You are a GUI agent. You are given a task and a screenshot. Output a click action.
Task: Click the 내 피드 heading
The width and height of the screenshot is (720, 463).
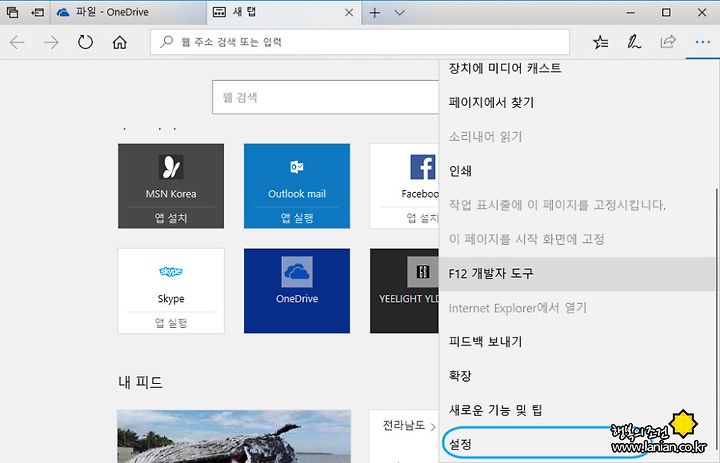[x=140, y=382]
